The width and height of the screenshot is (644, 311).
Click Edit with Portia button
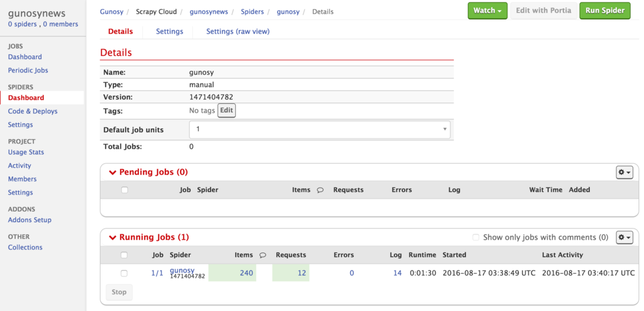click(x=543, y=11)
